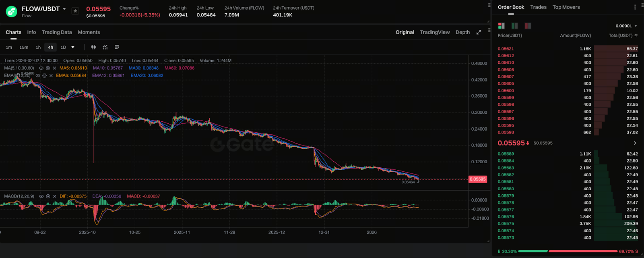Viewport: 644px width, 258px height.
Task: Open the FLOW/USDT trading pair dropdown
Action: (64, 9)
